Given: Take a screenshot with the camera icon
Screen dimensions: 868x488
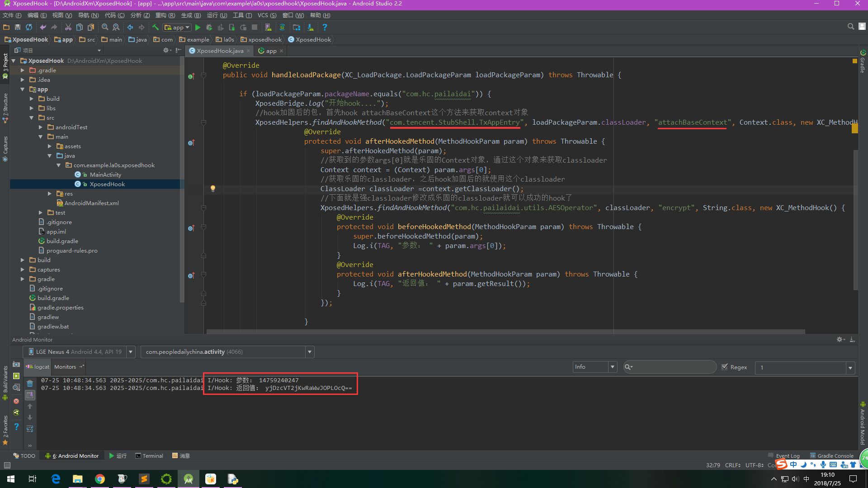Looking at the screenshot, I should 16,364.
